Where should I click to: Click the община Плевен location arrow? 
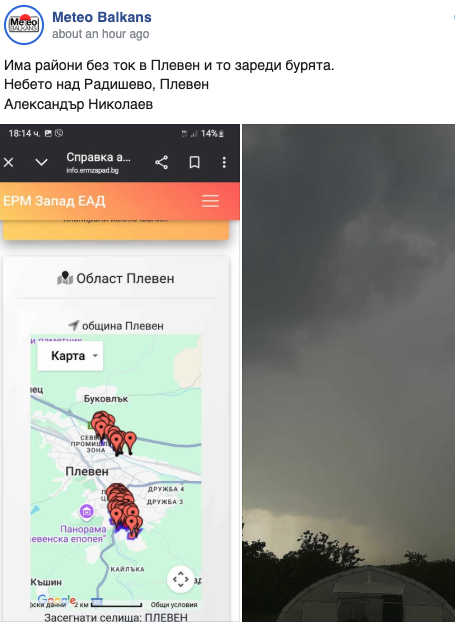click(x=74, y=325)
